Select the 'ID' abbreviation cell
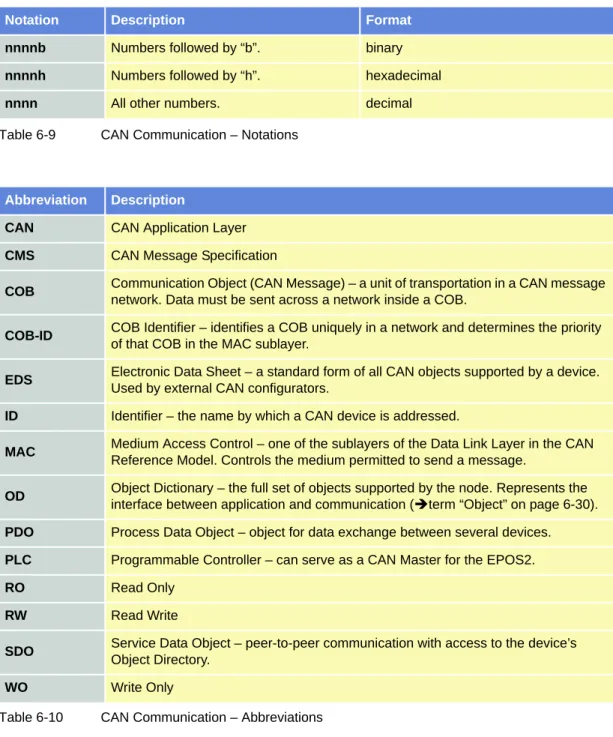613x737 pixels. tap(52, 416)
